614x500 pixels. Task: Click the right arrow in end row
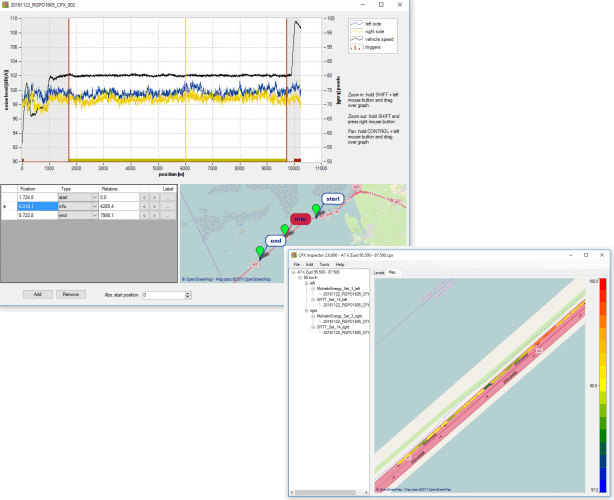click(x=154, y=214)
